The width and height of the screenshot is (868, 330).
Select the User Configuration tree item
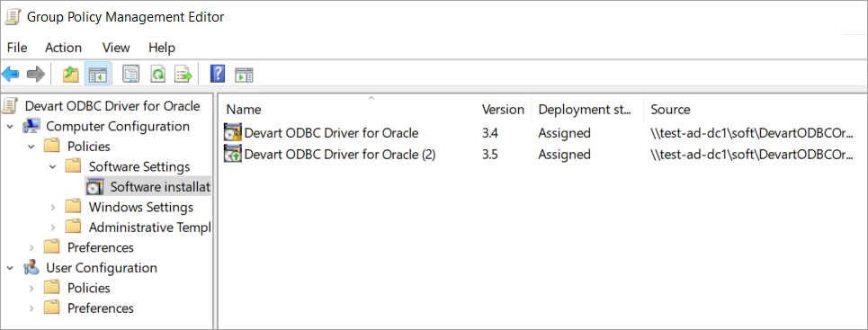point(102,268)
